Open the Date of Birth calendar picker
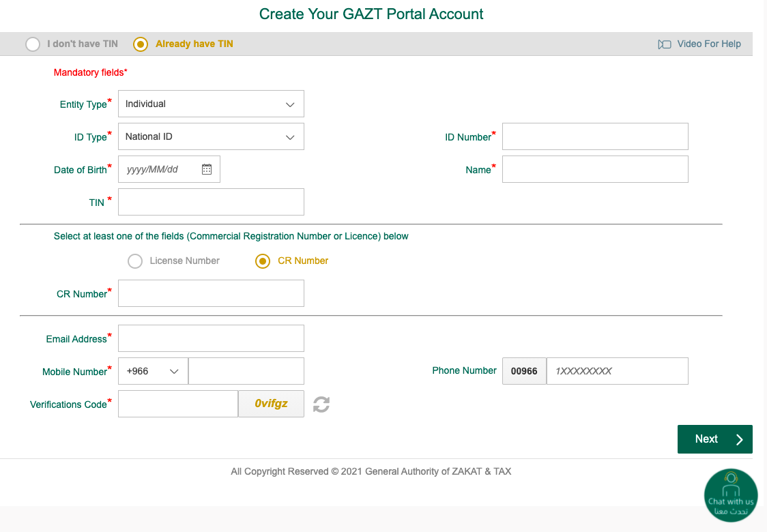 (x=207, y=168)
